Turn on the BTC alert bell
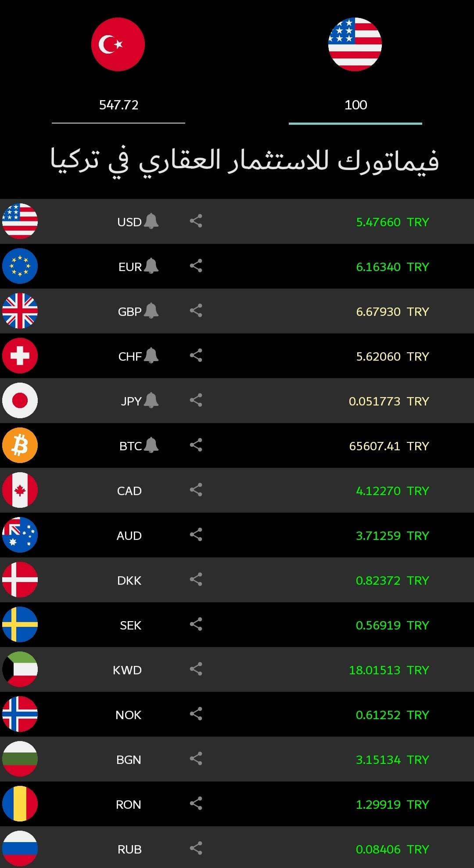 tap(151, 445)
